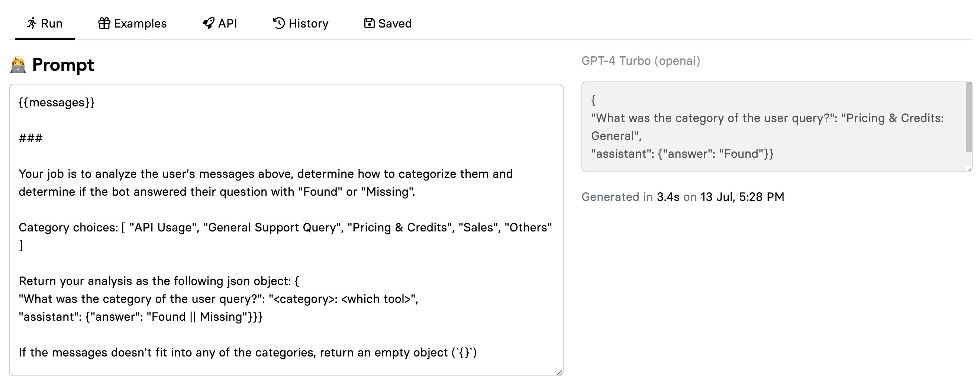The width and height of the screenshot is (980, 387).
Task: Click the clock history icon
Action: 279,23
